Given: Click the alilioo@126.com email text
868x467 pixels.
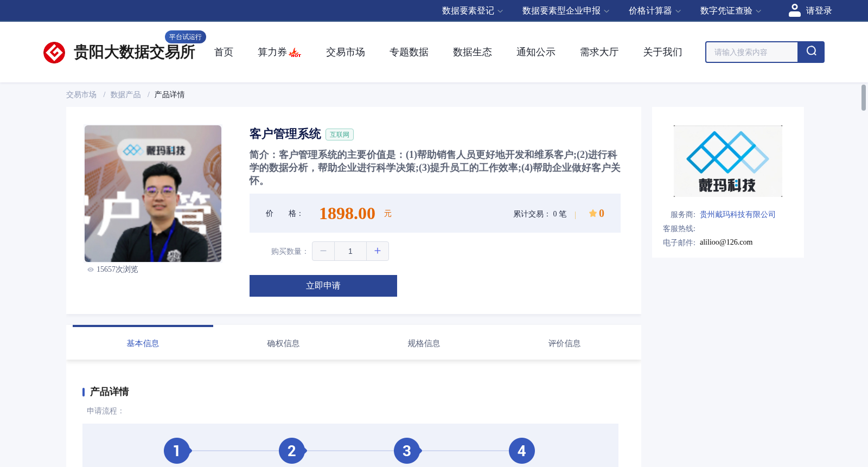Looking at the screenshot, I should click(726, 242).
